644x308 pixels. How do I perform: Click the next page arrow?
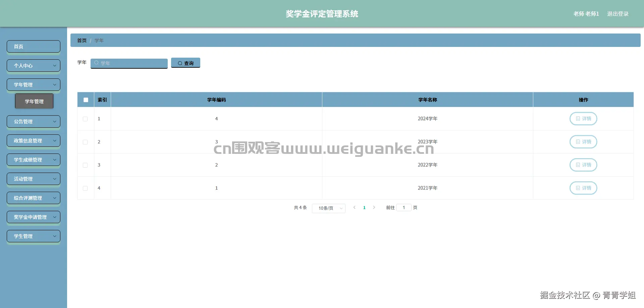(x=374, y=207)
